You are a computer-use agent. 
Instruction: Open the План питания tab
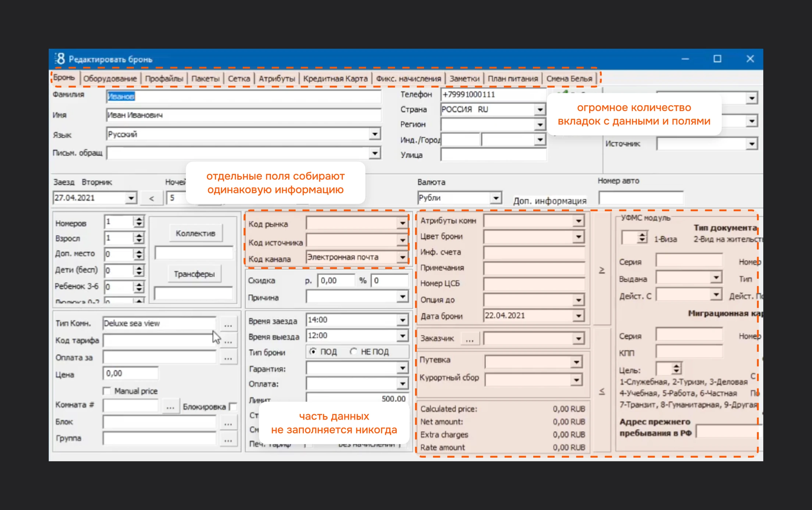click(513, 78)
